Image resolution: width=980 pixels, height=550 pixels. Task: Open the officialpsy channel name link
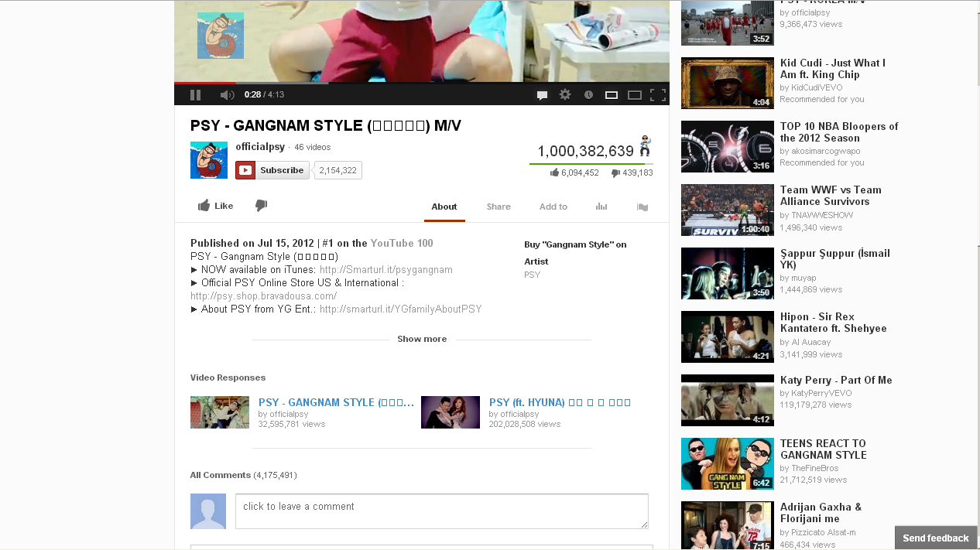[x=260, y=147]
